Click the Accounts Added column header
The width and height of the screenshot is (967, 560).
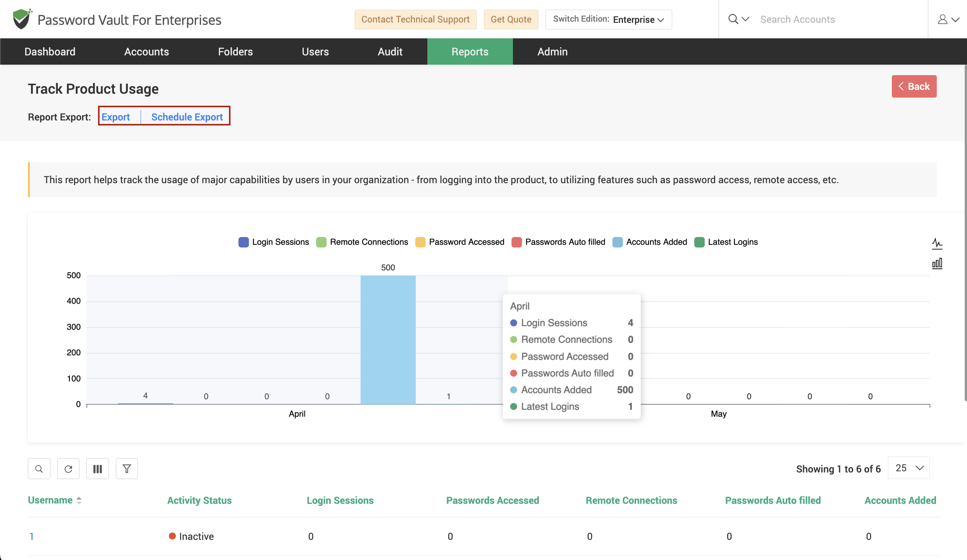click(x=900, y=500)
